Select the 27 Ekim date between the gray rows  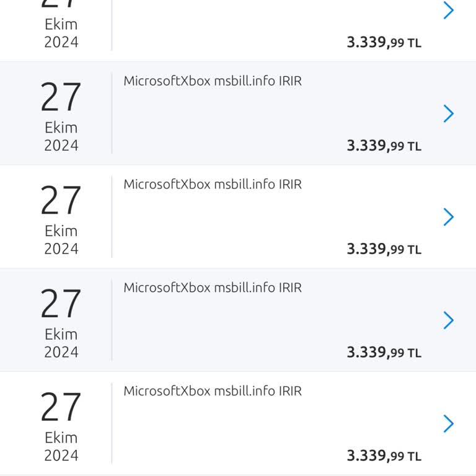61,211
